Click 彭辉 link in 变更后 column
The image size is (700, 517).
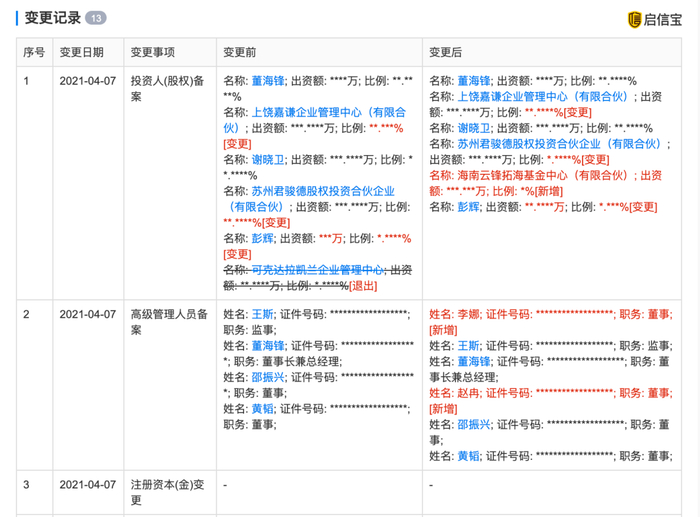tap(468, 207)
